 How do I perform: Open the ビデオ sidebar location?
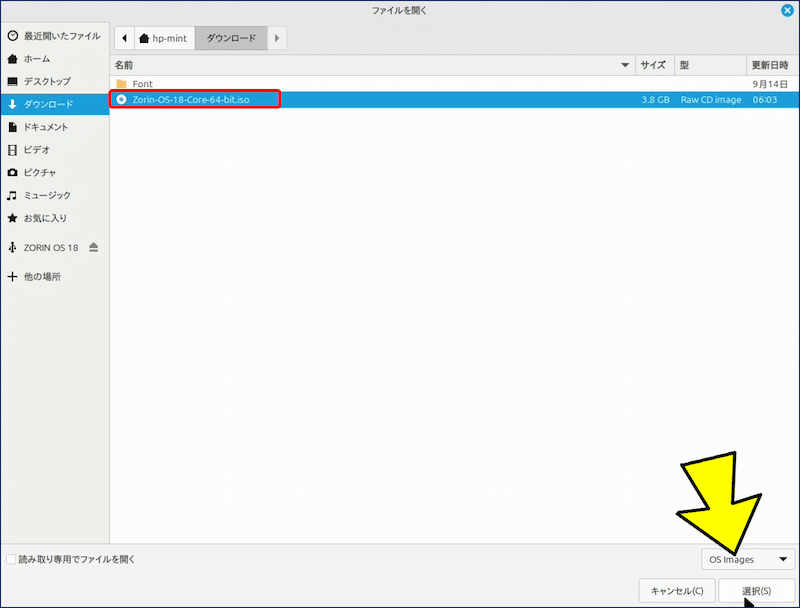37,150
